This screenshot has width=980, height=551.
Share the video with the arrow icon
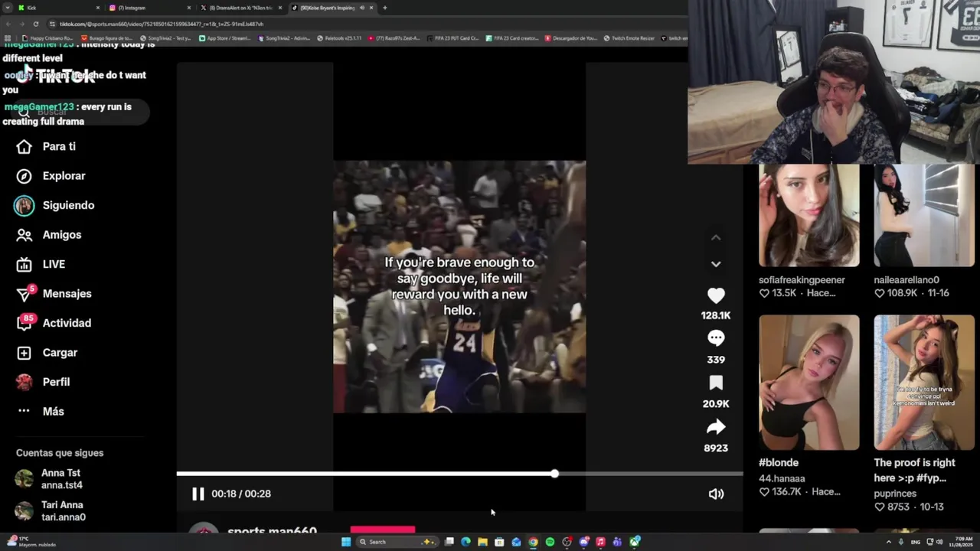click(x=716, y=427)
